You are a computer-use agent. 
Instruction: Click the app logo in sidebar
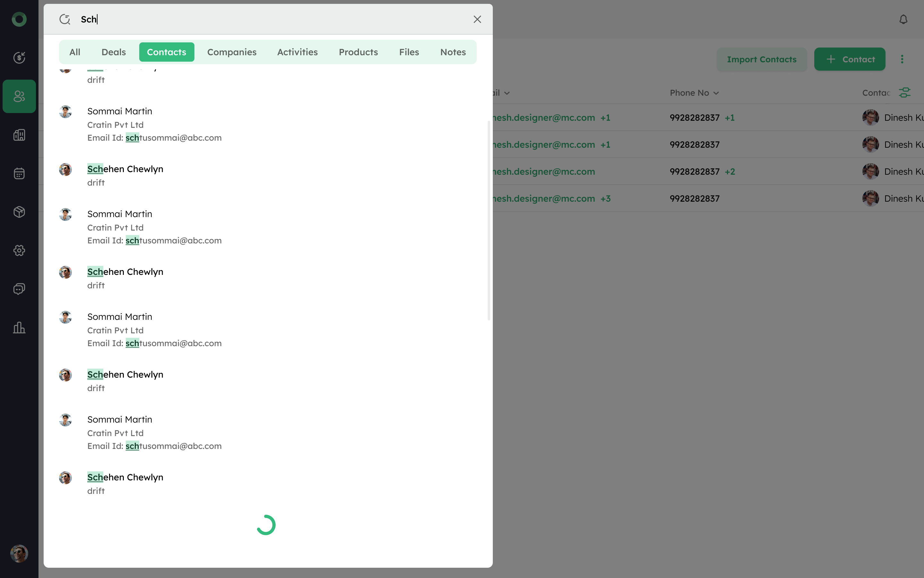19,19
